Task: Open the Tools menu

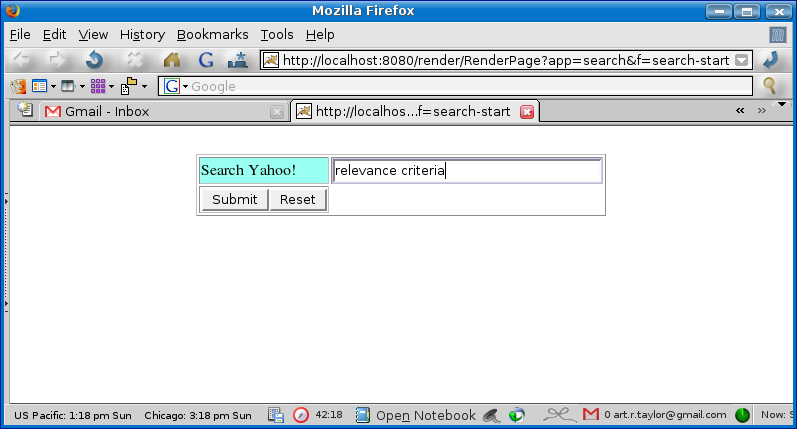Action: point(277,35)
